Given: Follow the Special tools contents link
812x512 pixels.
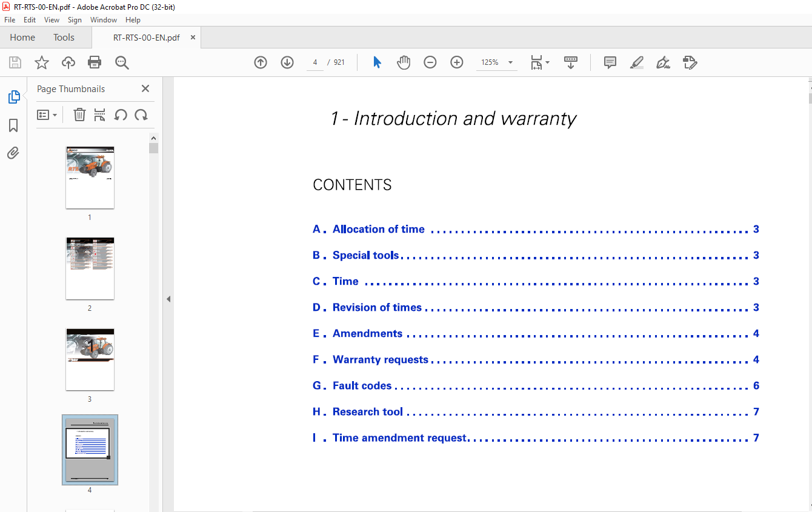Looking at the screenshot, I should click(536, 255).
